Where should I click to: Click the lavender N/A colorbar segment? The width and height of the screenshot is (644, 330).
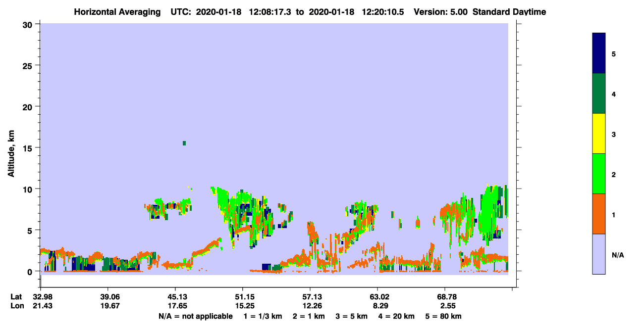[599, 254]
